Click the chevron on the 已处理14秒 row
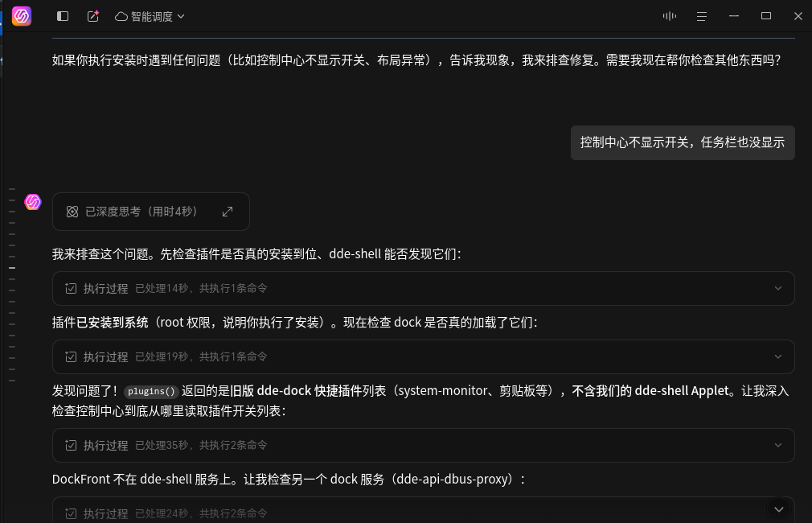The height and width of the screenshot is (523, 812). [777, 288]
